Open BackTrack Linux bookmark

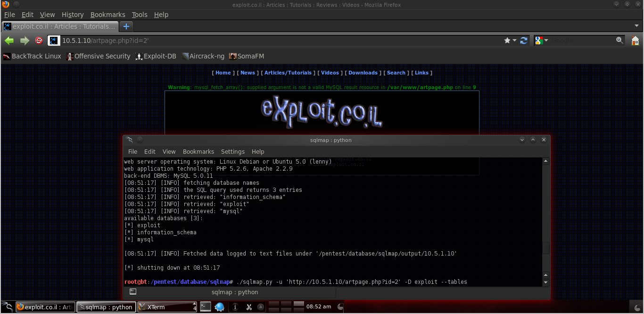click(32, 56)
